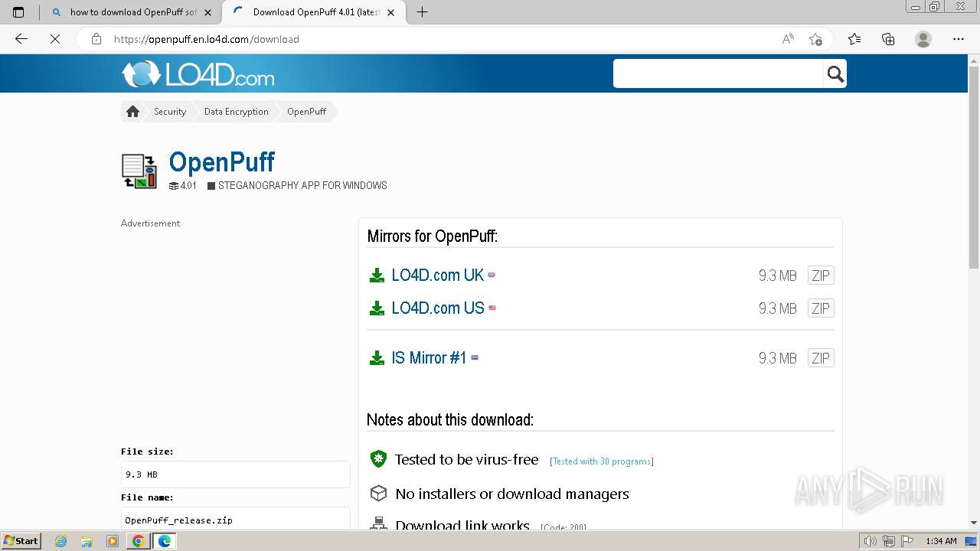Close the 'how to download OpenPuff' tab

click(207, 12)
